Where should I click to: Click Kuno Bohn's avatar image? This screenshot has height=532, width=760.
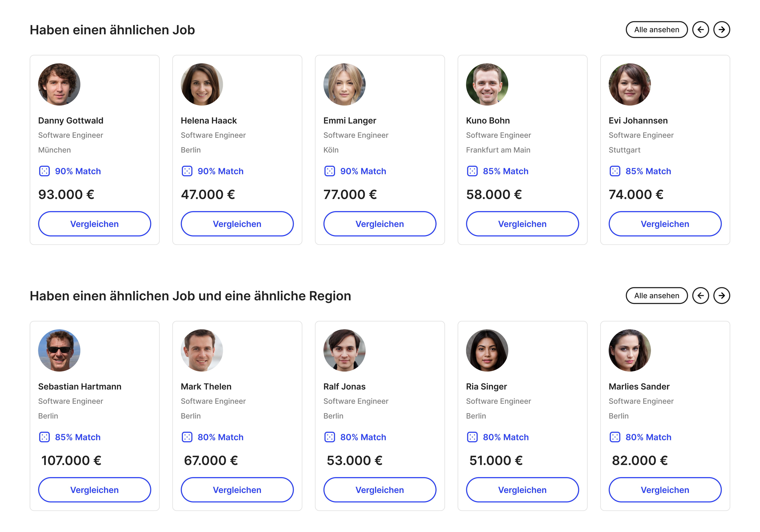point(487,84)
